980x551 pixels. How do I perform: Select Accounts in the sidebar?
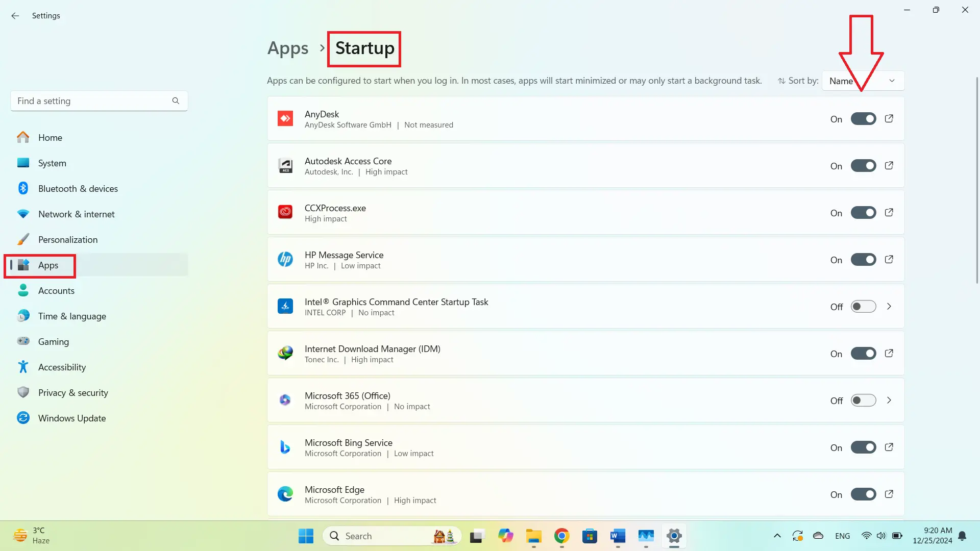coord(57,290)
